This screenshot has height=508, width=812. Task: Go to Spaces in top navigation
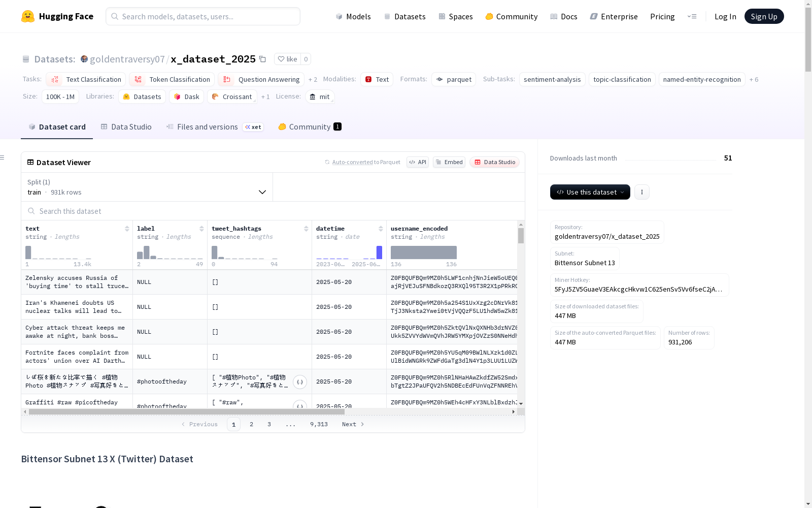click(x=455, y=16)
